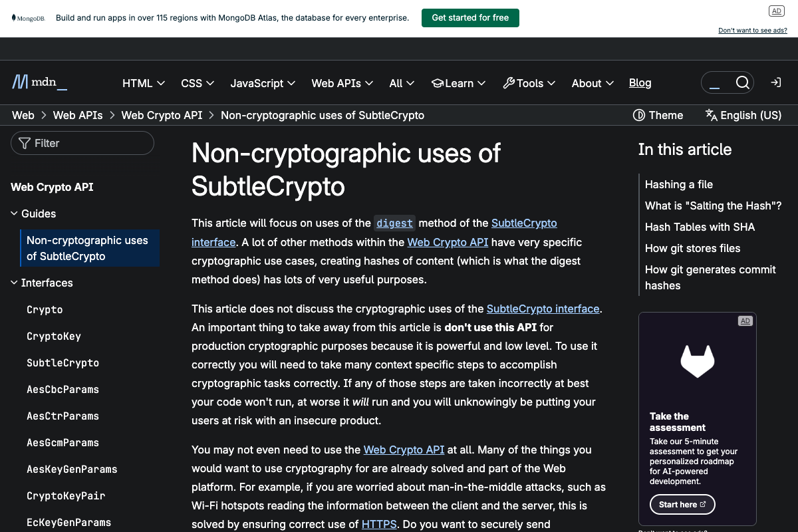Select SubtleCrypto in the sidebar
This screenshot has height=532, width=798.
click(63, 362)
